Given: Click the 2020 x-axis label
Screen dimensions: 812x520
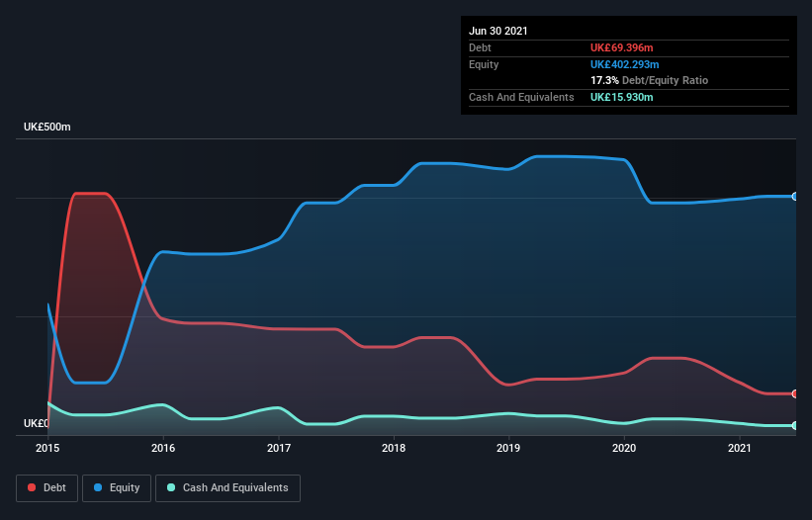Looking at the screenshot, I should tap(624, 448).
